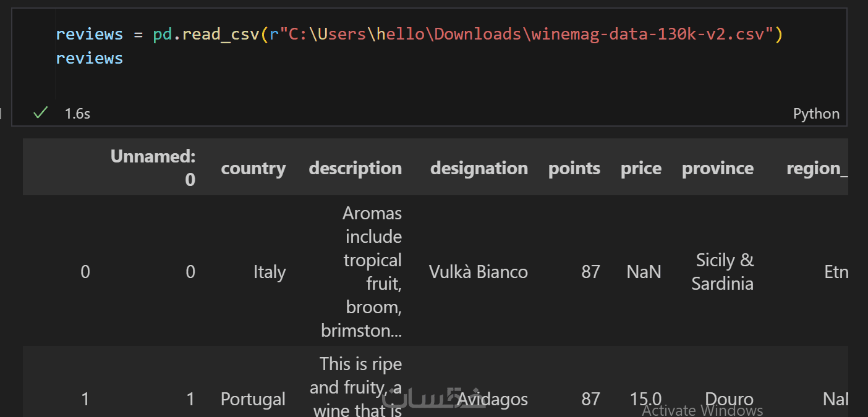Viewport: 868px width, 417px height.
Task: Click the 'province' column header
Action: click(717, 169)
